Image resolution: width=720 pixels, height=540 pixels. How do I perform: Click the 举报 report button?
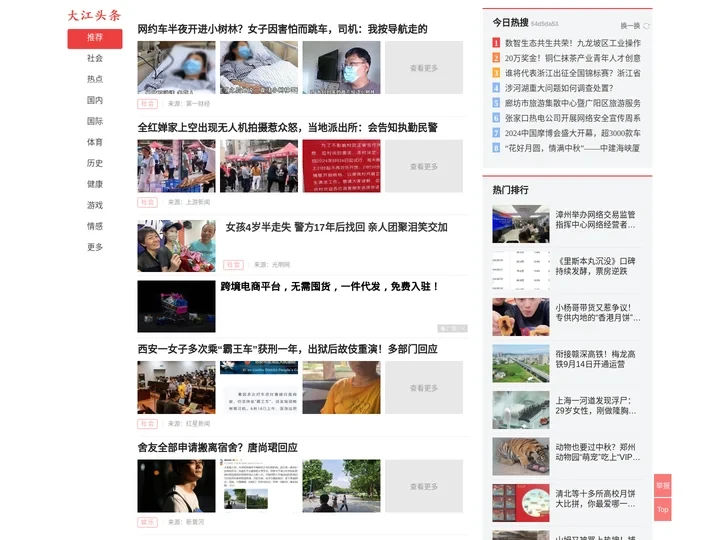pos(663,485)
